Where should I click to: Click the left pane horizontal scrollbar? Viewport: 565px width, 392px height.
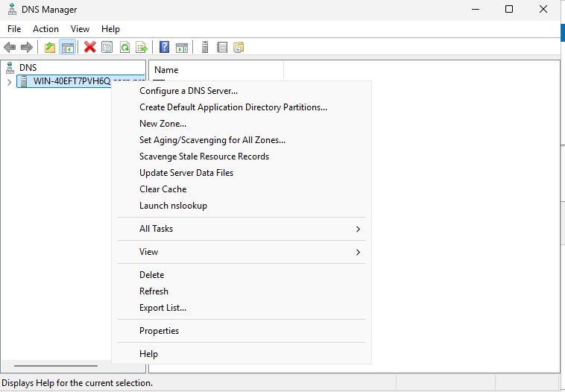tap(56, 366)
